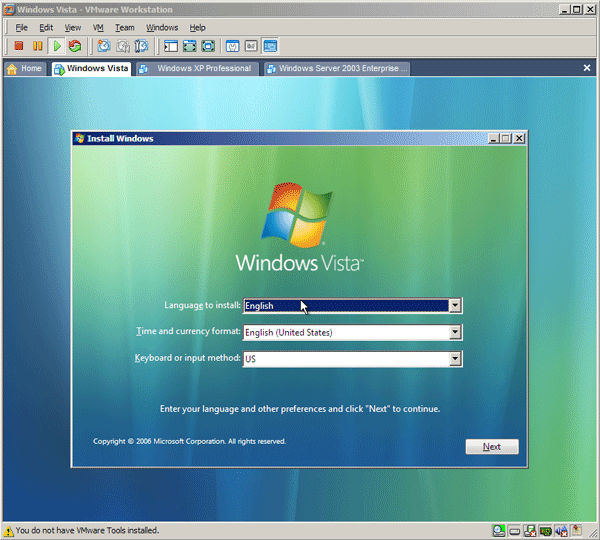Switch to Windows XP Professional tab

tap(197, 69)
